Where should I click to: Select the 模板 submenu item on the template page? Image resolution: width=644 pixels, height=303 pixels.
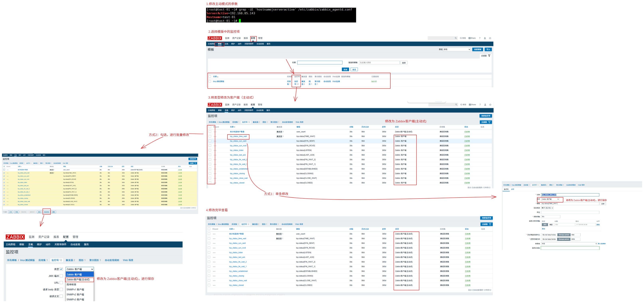tap(220, 44)
